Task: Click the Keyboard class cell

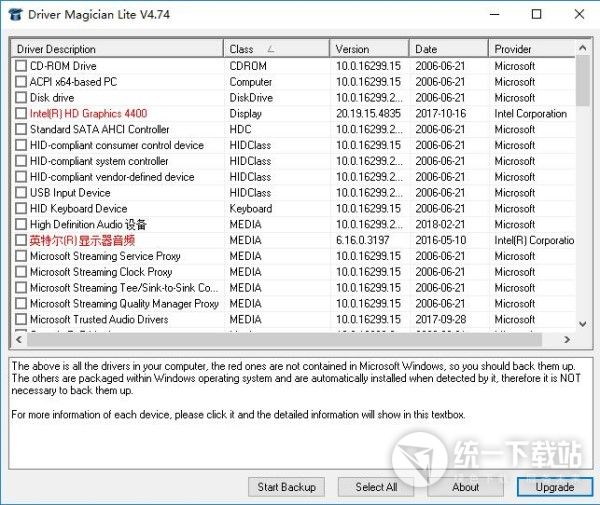Action: (x=251, y=209)
